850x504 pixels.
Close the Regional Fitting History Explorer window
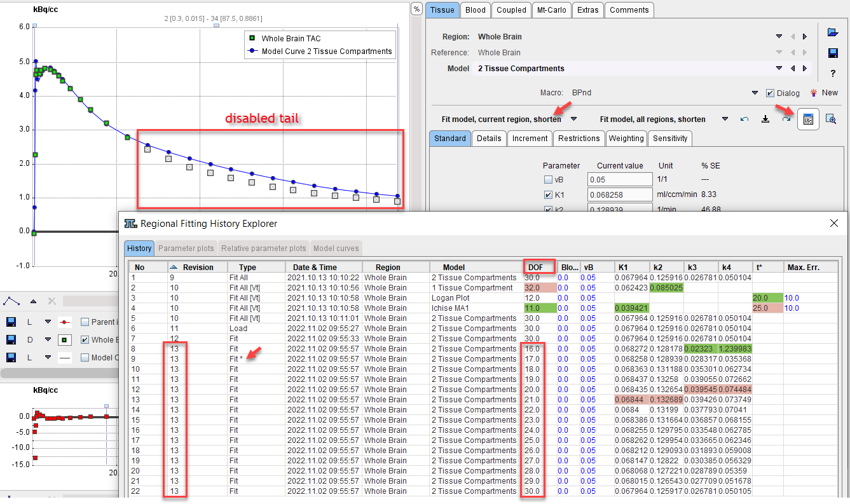coord(834,223)
